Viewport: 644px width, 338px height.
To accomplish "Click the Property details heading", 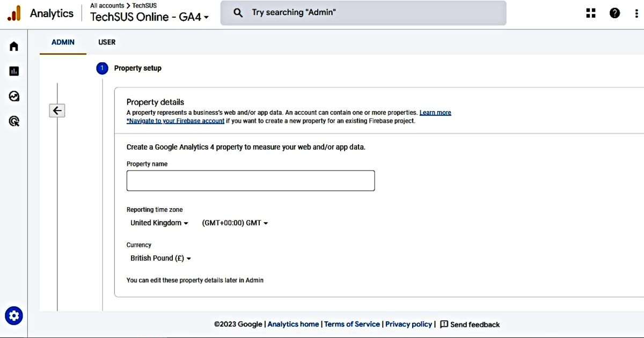I will [155, 102].
